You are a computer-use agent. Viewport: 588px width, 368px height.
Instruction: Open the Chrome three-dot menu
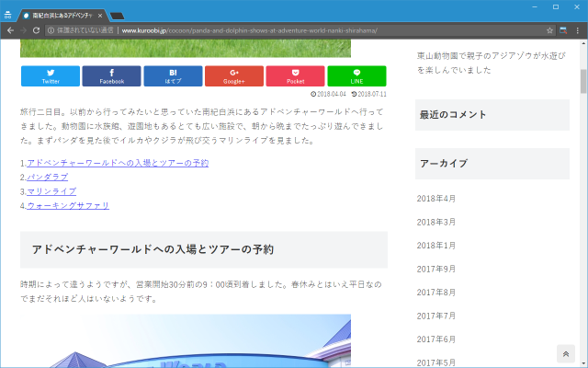[578, 30]
